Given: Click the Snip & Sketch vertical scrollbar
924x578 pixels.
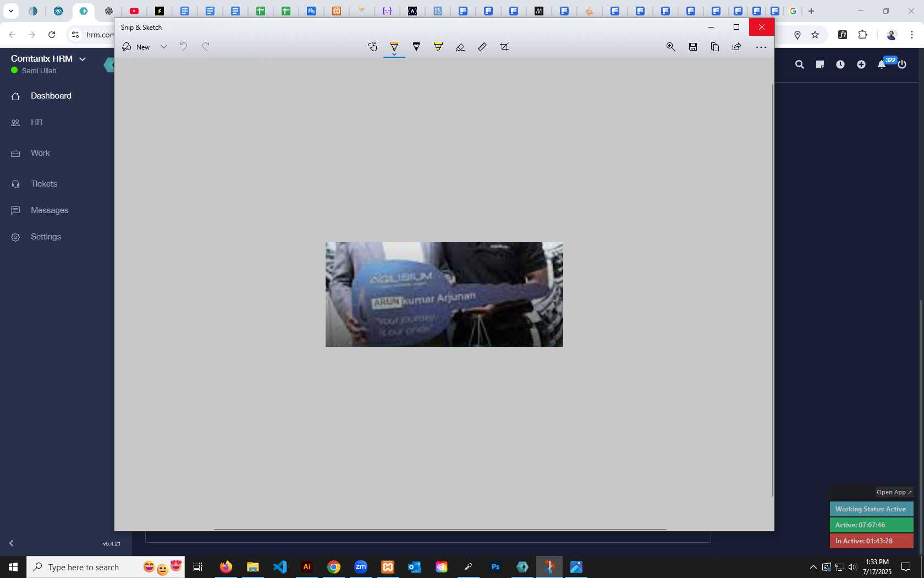Looking at the screenshot, I should pyautogui.click(x=772, y=290).
